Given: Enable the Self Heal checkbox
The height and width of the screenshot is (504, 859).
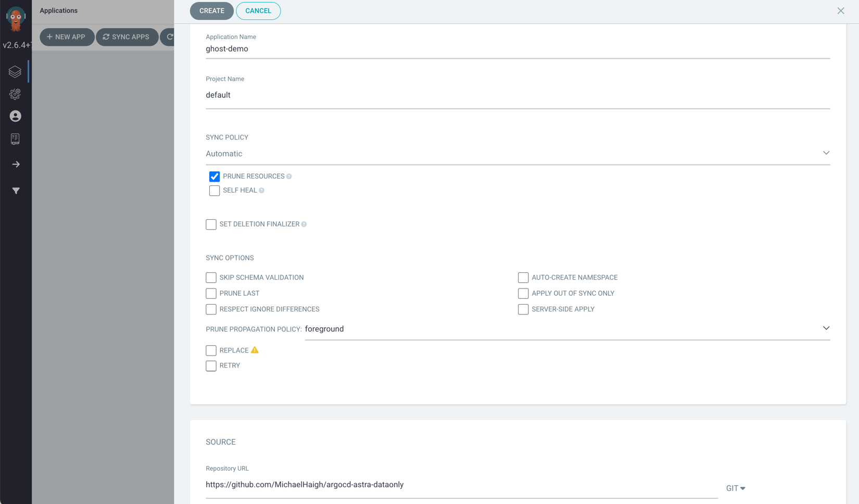Looking at the screenshot, I should coord(214,191).
